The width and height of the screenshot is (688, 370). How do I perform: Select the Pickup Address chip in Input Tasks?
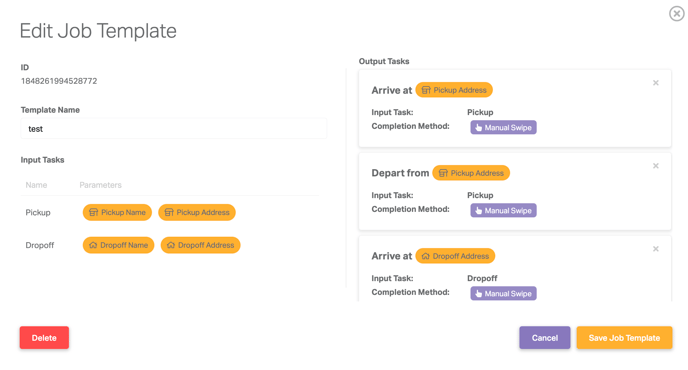click(197, 212)
